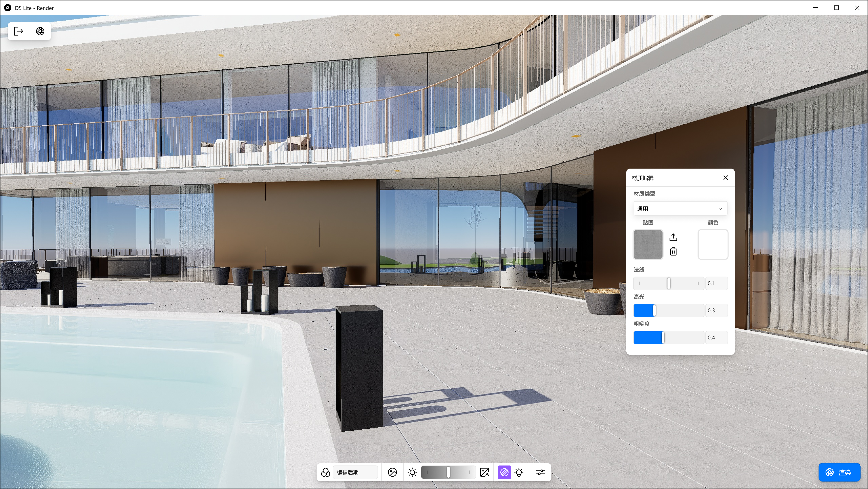Open the settings sliders icon
This screenshot has height=489, width=868.
(x=541, y=473)
